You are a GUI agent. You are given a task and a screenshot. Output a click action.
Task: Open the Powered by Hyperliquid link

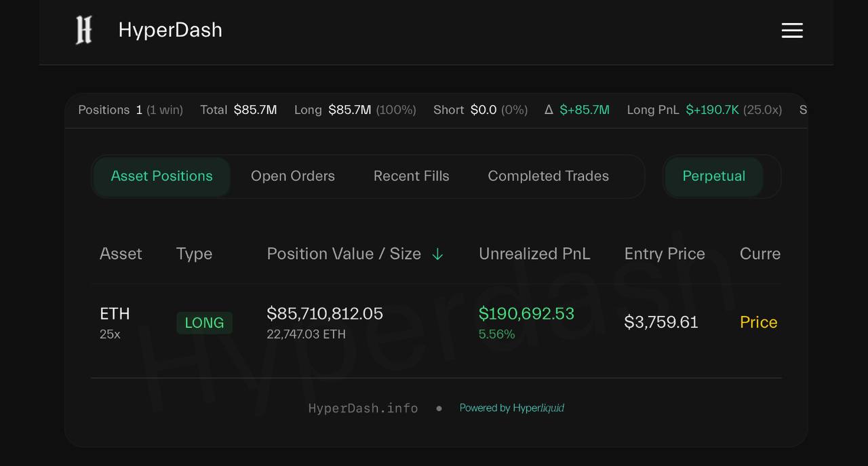tap(512, 408)
